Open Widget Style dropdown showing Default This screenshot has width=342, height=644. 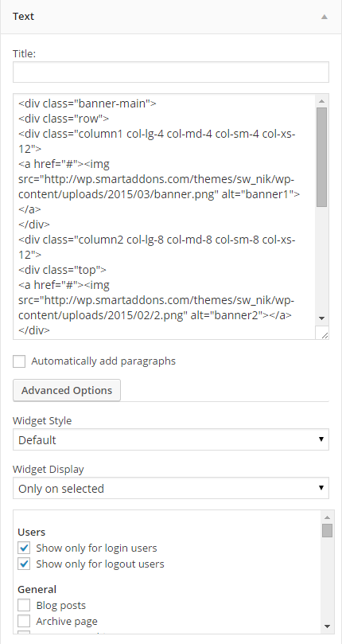(x=171, y=439)
